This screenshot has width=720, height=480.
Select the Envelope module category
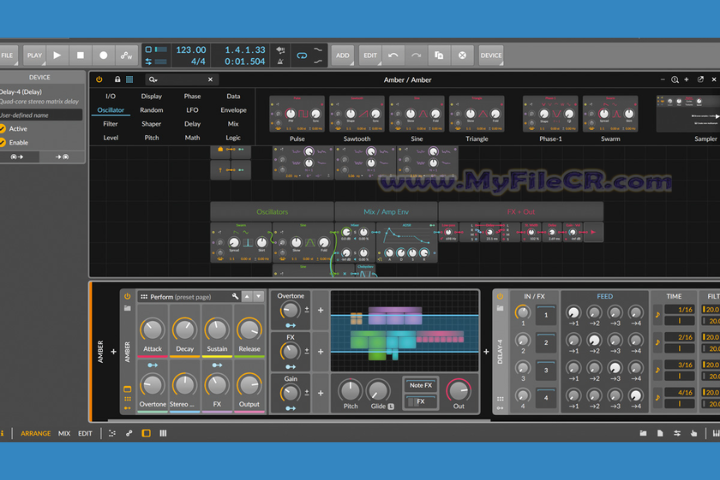point(233,110)
